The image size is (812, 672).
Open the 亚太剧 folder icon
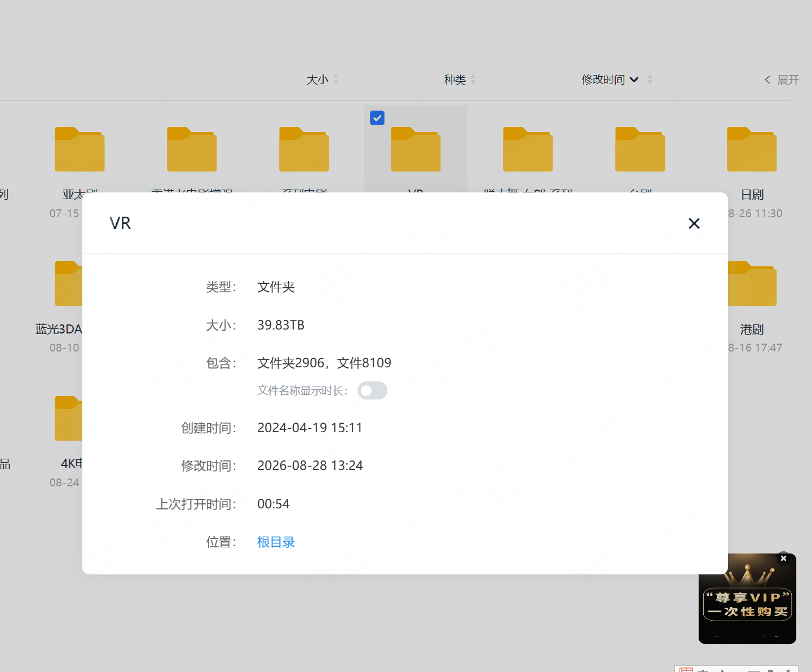click(80, 149)
